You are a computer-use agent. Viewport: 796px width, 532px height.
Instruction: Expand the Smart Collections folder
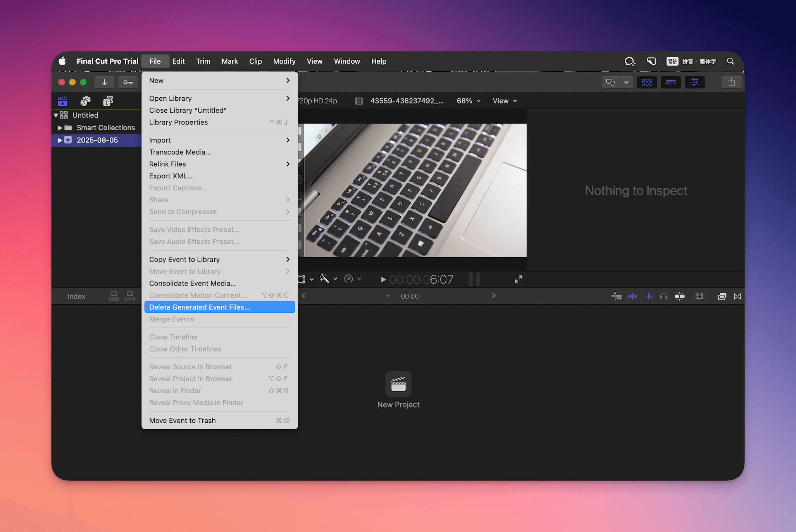(60, 127)
